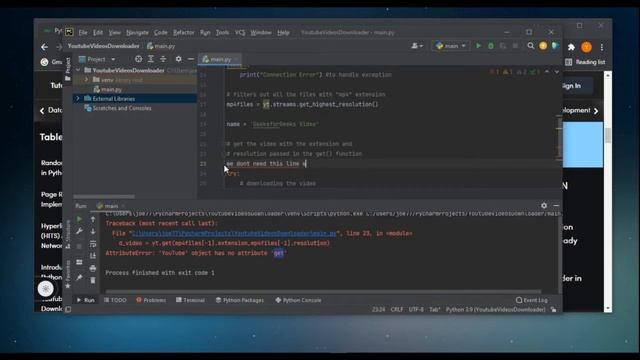The height and width of the screenshot is (360, 640).
Task: Open the File menu
Action: (x=83, y=33)
